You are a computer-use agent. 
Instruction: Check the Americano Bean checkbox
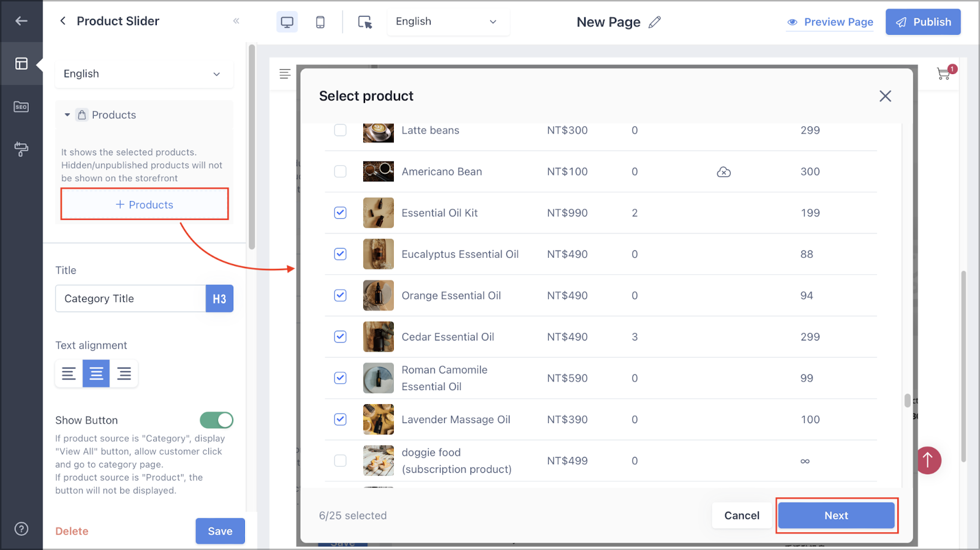coord(340,171)
